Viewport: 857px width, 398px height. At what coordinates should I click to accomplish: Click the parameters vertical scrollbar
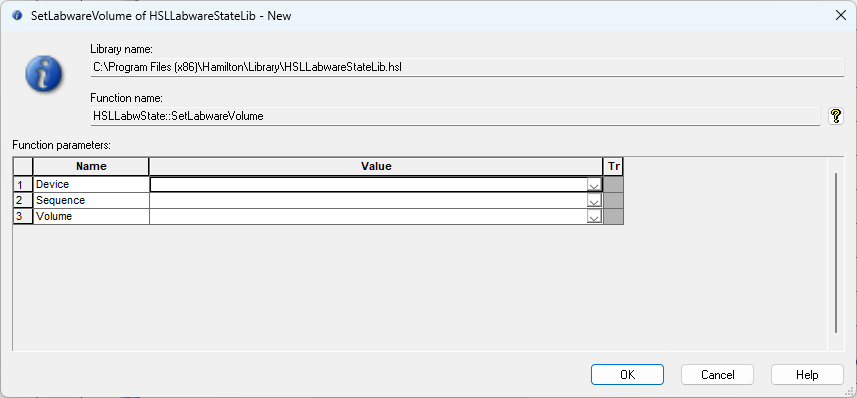(836, 253)
